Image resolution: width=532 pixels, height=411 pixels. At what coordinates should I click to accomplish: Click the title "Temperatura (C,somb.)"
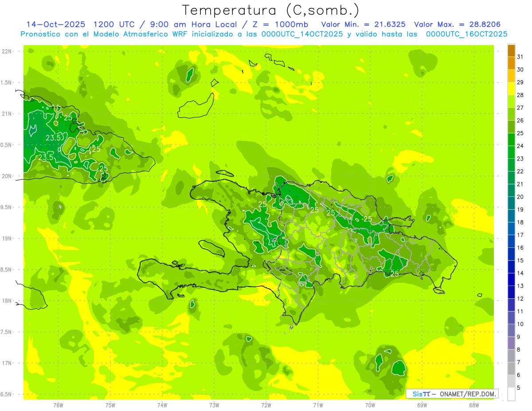tap(270, 11)
